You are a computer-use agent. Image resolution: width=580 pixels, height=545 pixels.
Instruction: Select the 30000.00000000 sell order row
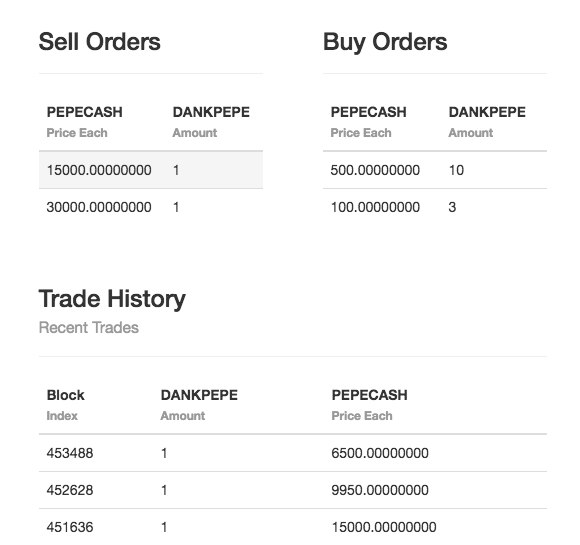(151, 207)
